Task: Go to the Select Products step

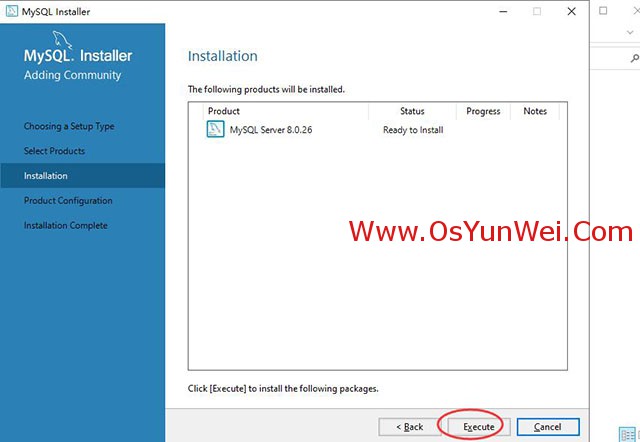Action: point(54,151)
